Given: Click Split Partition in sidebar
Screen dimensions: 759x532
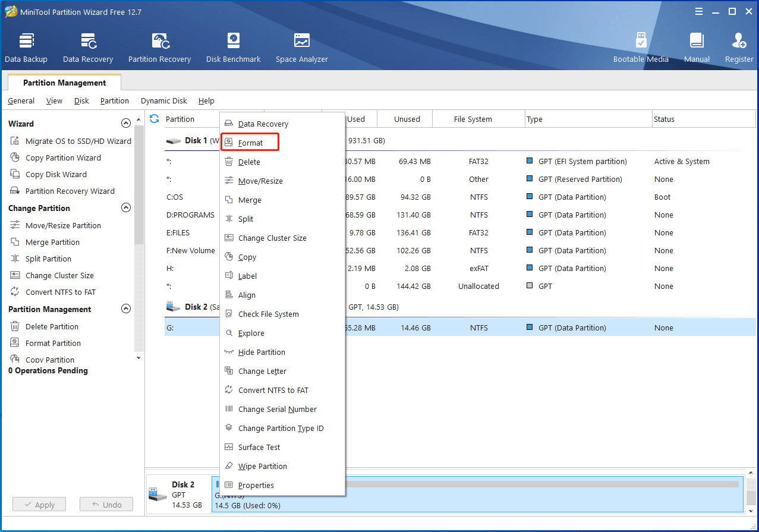Looking at the screenshot, I should [40, 259].
